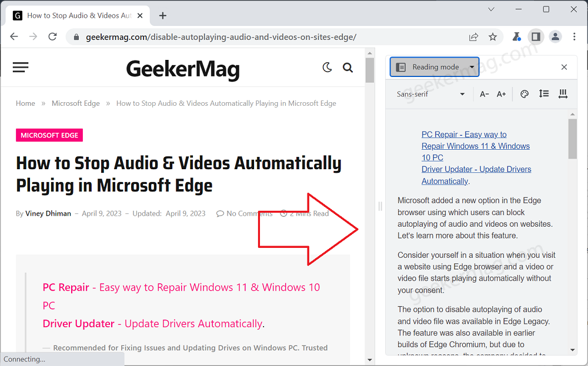View site information via the lock icon
This screenshot has height=366, width=588.
[76, 37]
